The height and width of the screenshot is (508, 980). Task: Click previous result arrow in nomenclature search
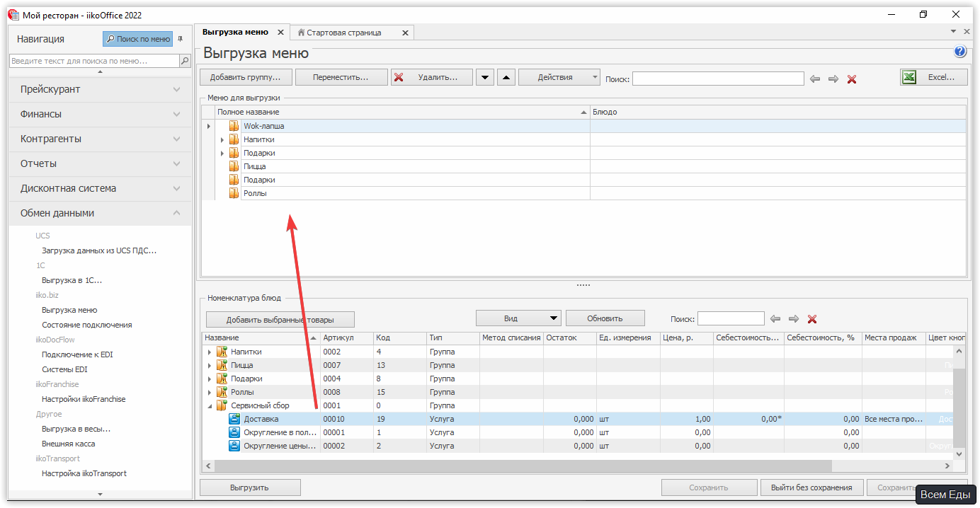[775, 319]
